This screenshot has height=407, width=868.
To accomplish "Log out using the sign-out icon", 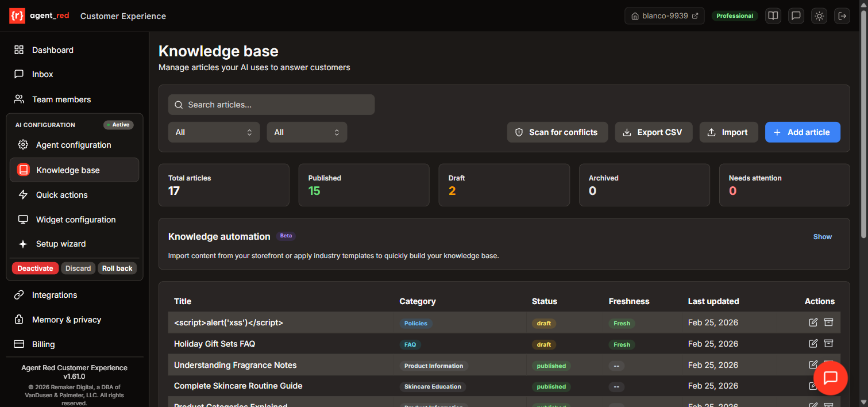I will [842, 16].
